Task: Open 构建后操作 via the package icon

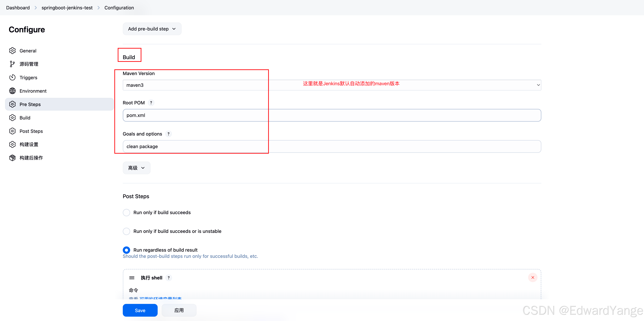Action: point(13,158)
